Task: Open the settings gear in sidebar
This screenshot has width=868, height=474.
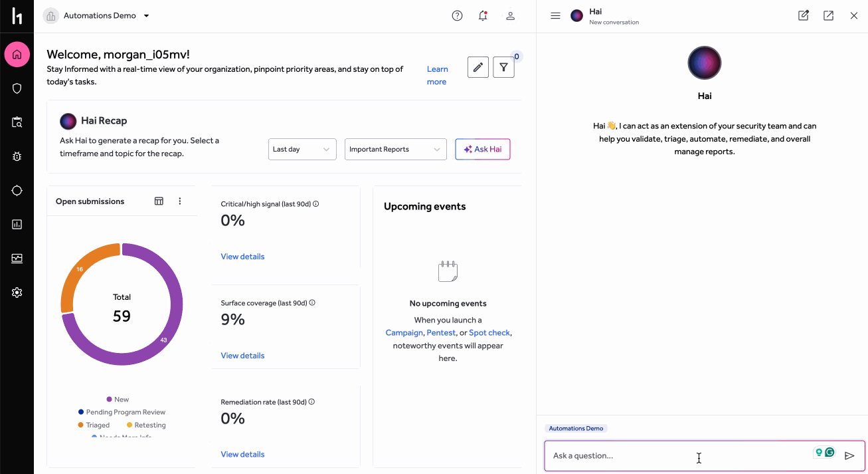Action: click(17, 293)
